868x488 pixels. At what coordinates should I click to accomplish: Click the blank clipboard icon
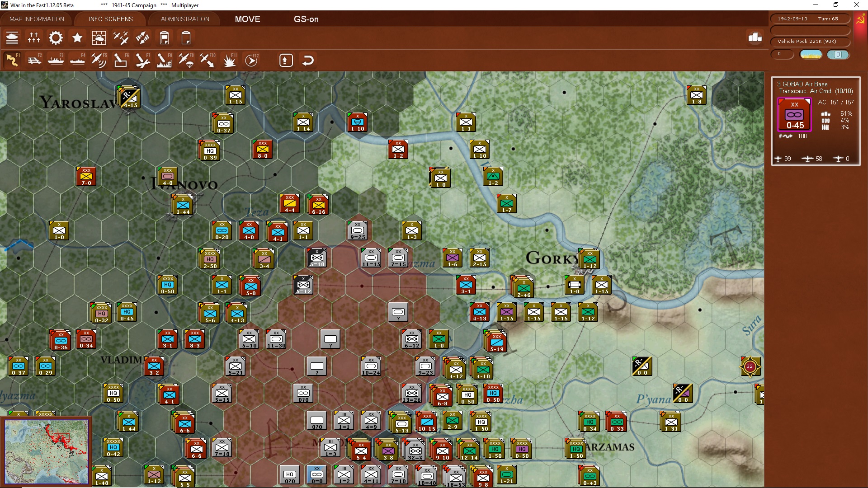pos(186,38)
